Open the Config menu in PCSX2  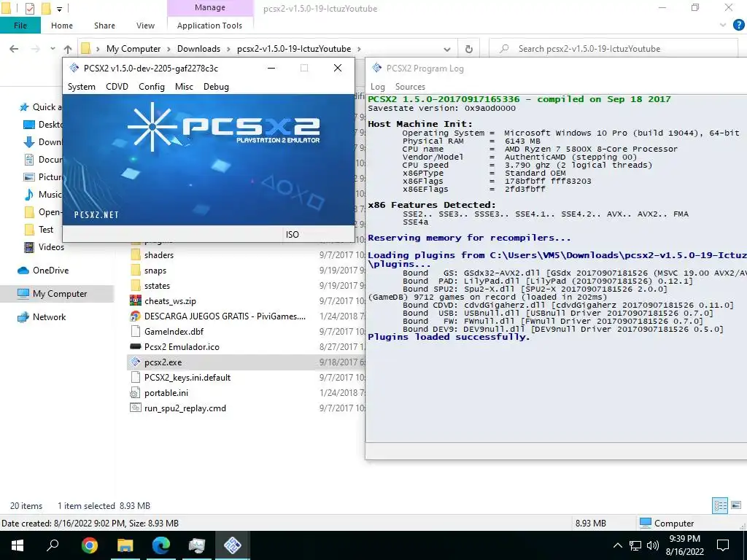click(x=152, y=87)
